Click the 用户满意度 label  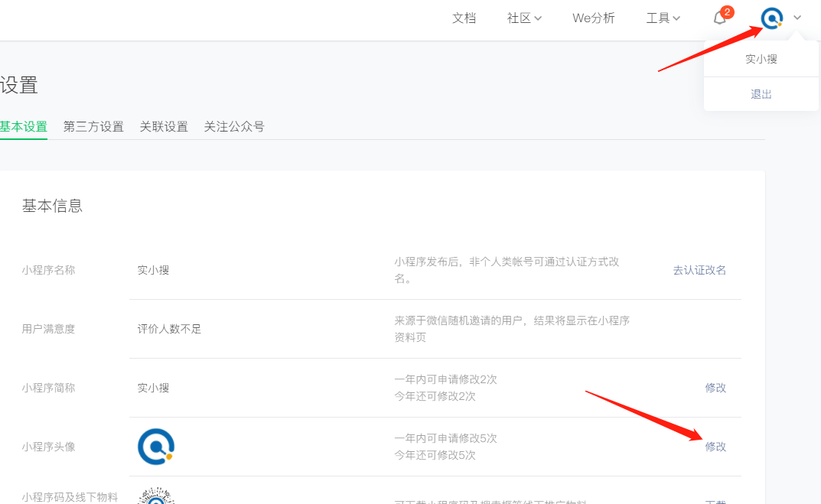(48, 329)
